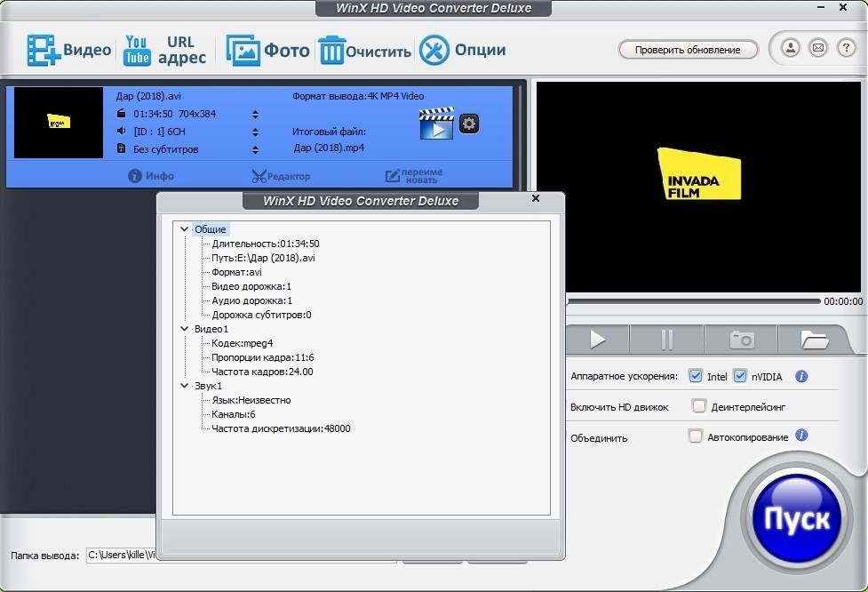The image size is (868, 592).
Task: Select Пропорции кадра:11:6 row
Action: 262,357
